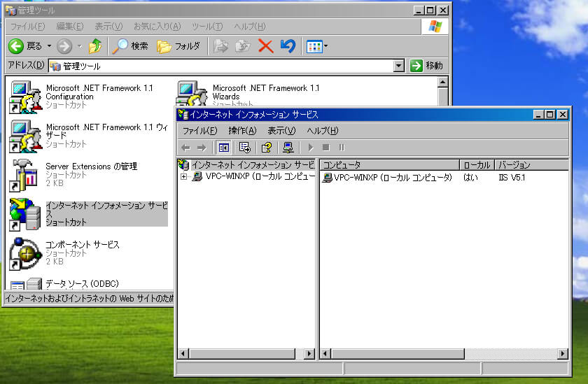Screen dimensions: 588x384
Task: Click the export list toolbar icon
Action: tap(244, 148)
